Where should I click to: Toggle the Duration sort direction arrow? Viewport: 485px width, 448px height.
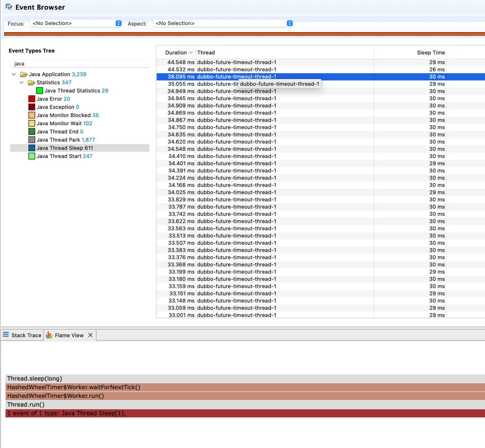coord(190,53)
